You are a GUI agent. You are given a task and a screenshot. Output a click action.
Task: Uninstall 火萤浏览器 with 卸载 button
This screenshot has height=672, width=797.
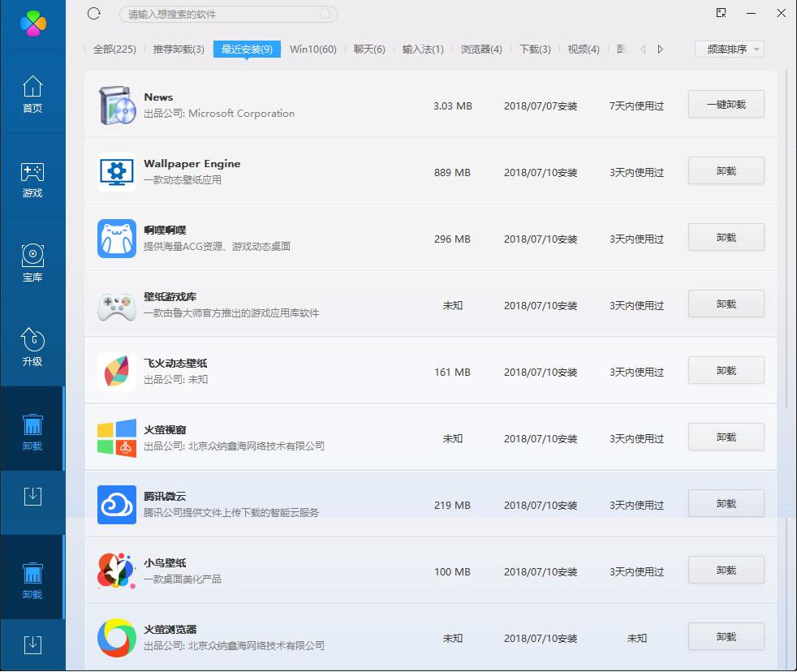726,637
